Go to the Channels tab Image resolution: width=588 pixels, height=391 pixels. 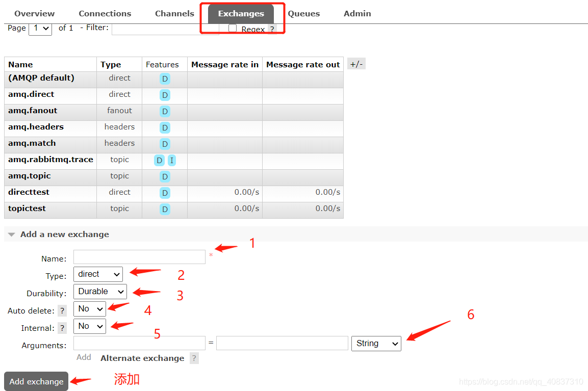174,13
